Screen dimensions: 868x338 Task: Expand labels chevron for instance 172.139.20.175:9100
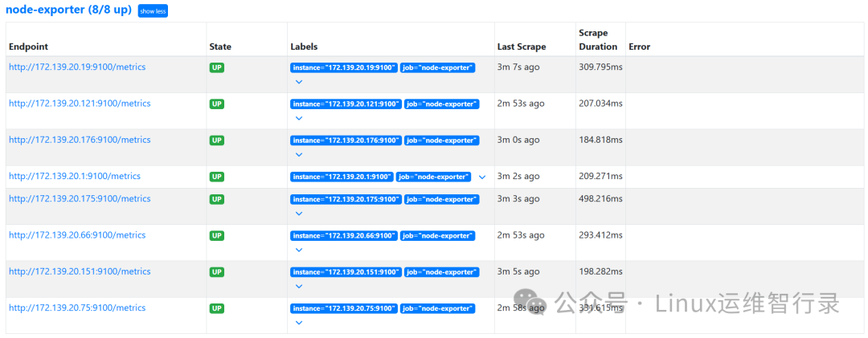tap(299, 214)
